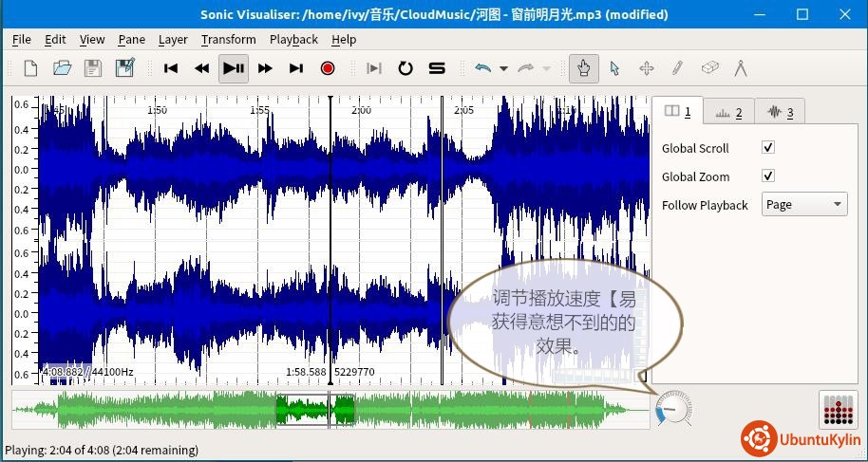Uncheck the Global Zoom checkbox
The height and width of the screenshot is (462, 868).
coord(768,176)
